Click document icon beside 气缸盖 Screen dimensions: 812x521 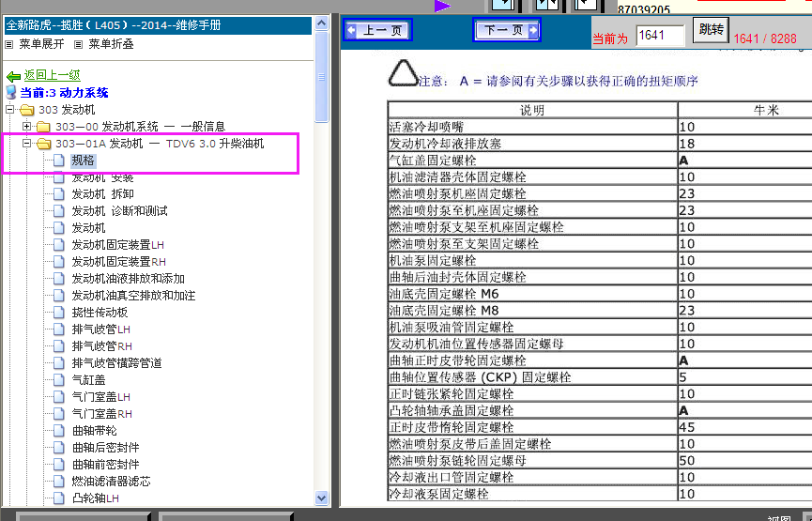[x=59, y=380]
